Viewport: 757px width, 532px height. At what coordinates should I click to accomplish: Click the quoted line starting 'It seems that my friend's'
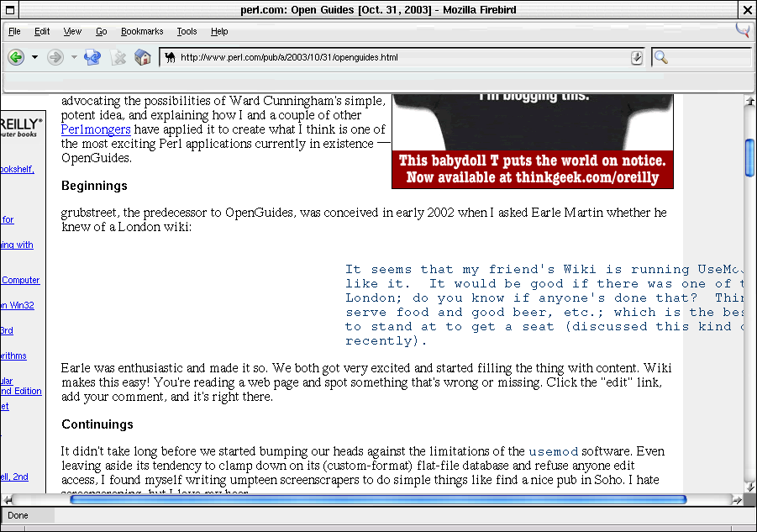click(544, 270)
